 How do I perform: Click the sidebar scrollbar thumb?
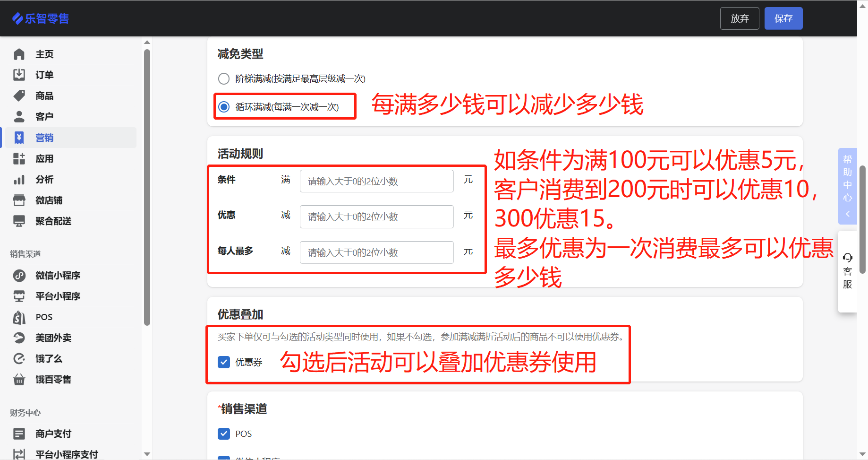coord(147,187)
